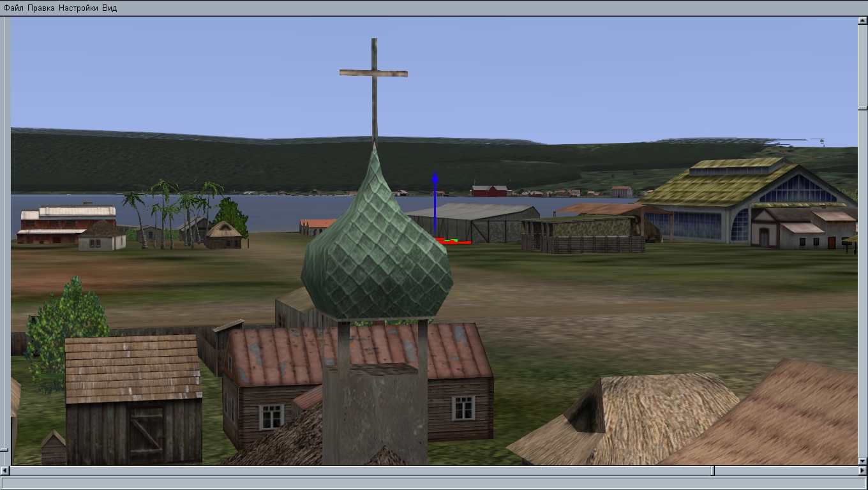Screen dimensions: 868x490
Task: Open the Файл menu
Action: (x=13, y=8)
